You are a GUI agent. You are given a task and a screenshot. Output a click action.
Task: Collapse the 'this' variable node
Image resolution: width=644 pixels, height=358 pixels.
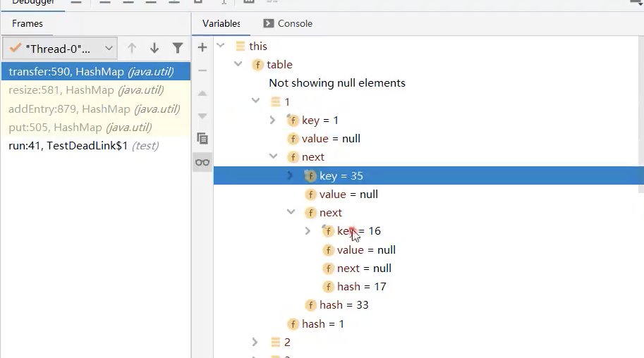[x=221, y=45]
